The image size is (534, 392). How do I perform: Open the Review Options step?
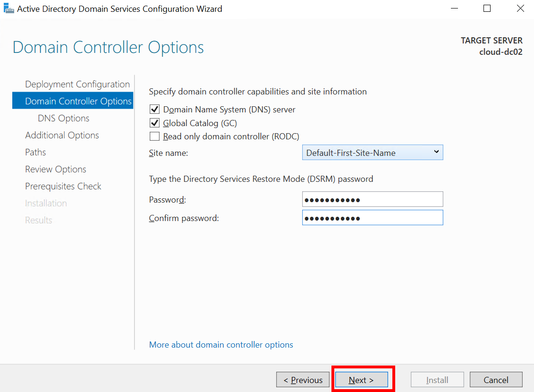tap(56, 169)
